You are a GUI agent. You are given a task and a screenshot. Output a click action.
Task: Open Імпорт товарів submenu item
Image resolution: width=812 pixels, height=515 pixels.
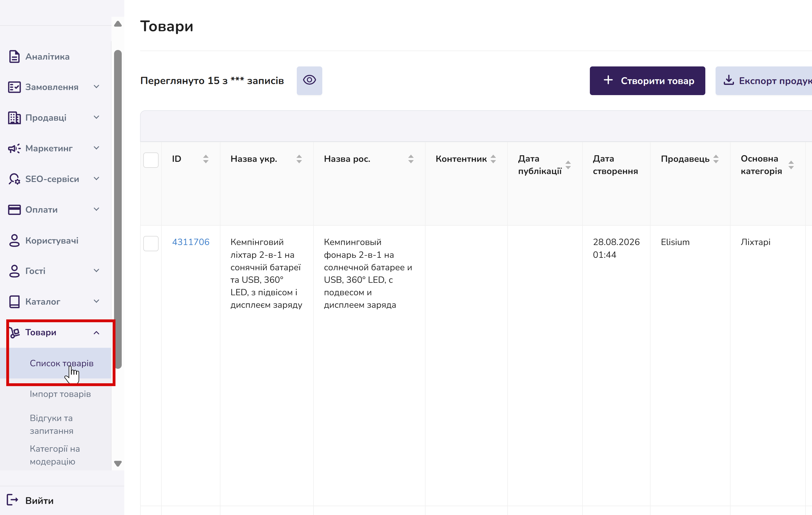(x=60, y=394)
